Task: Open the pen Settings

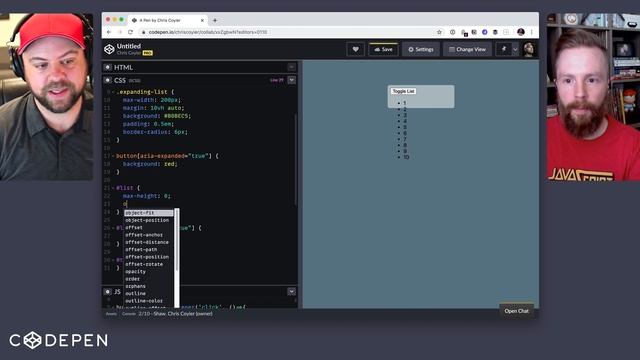Action: (421, 49)
